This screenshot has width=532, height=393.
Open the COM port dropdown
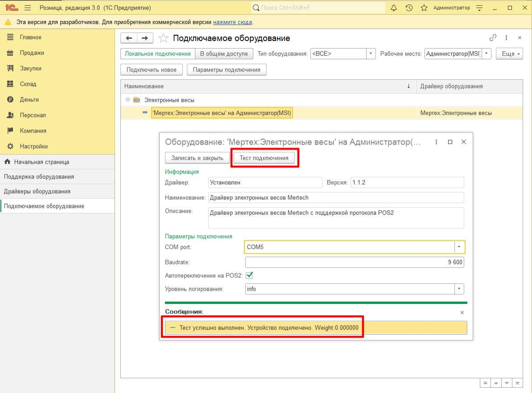click(x=459, y=247)
